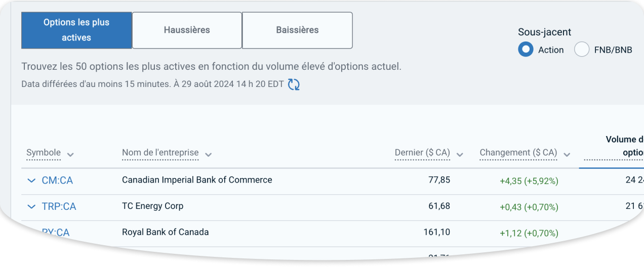644x267 pixels.
Task: Expand the TRP:CA row chevron
Action: pyautogui.click(x=31, y=207)
